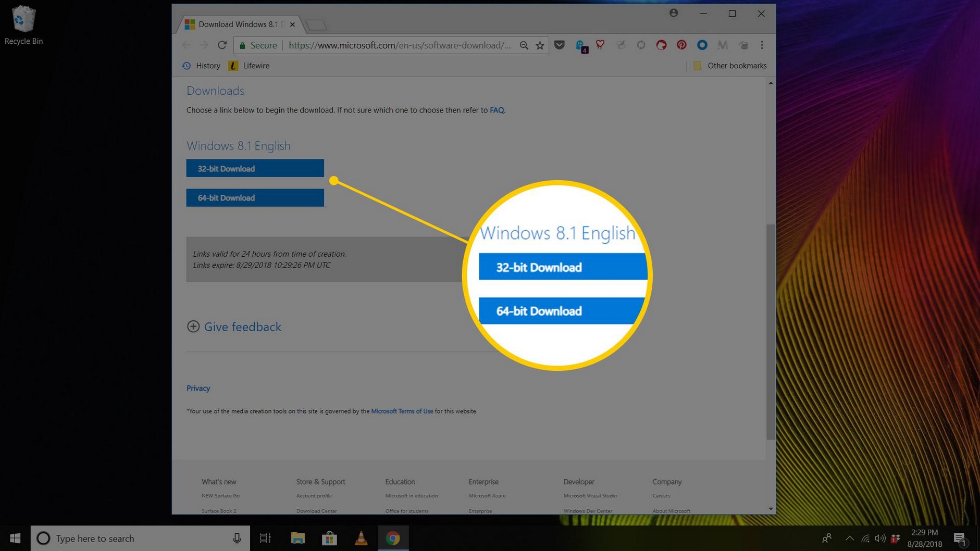Open a new browser tab
980x551 pixels.
pyautogui.click(x=316, y=24)
